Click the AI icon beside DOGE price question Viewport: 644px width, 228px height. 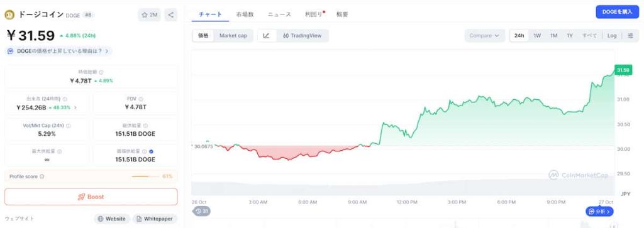click(x=11, y=52)
